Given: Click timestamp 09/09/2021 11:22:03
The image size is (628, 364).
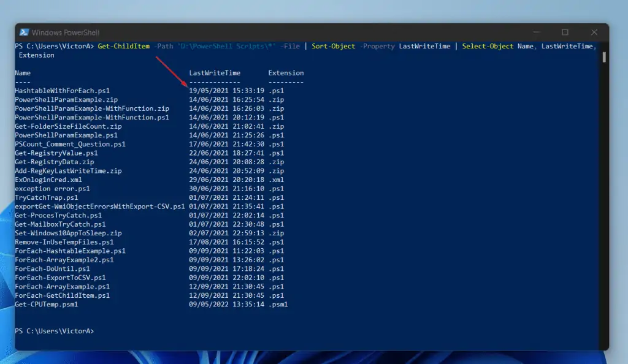Looking at the screenshot, I should 227,251.
